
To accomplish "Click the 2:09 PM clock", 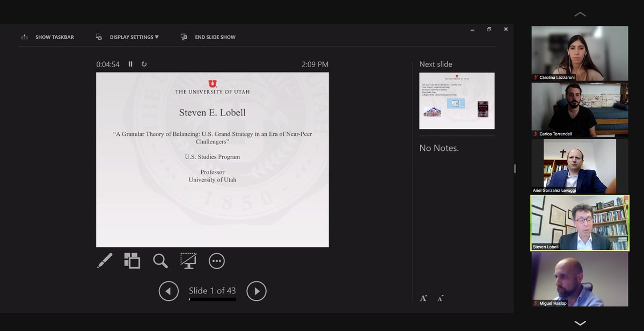I will (x=315, y=64).
